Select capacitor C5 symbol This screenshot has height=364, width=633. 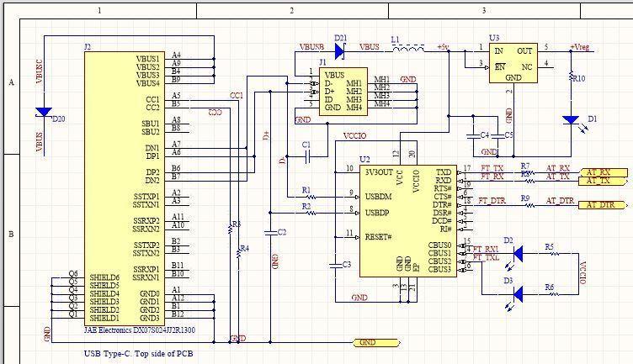point(497,136)
